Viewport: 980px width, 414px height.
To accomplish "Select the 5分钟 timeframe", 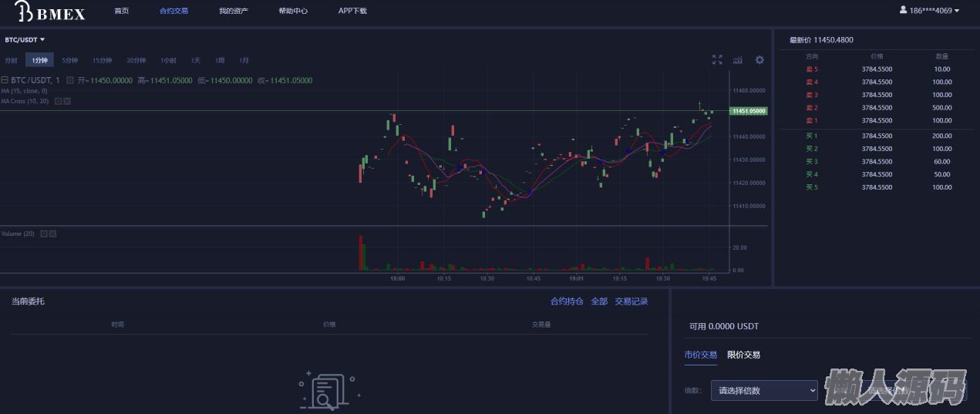I will (x=69, y=60).
